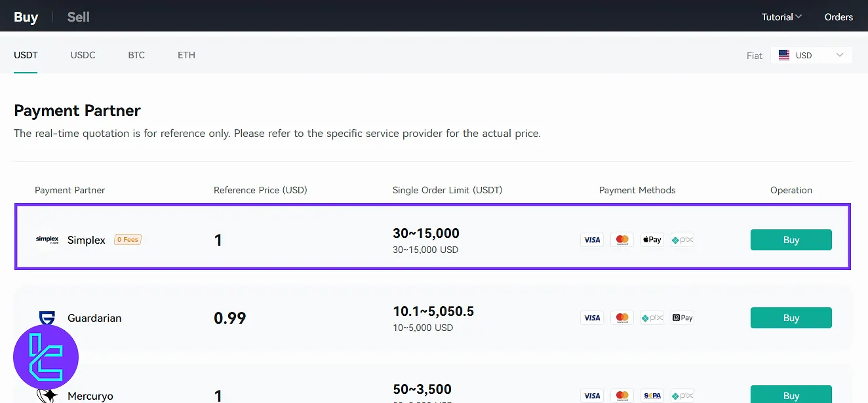Viewport: 868px width, 403px height.
Task: Open the Orders page link
Action: pyautogui.click(x=838, y=17)
